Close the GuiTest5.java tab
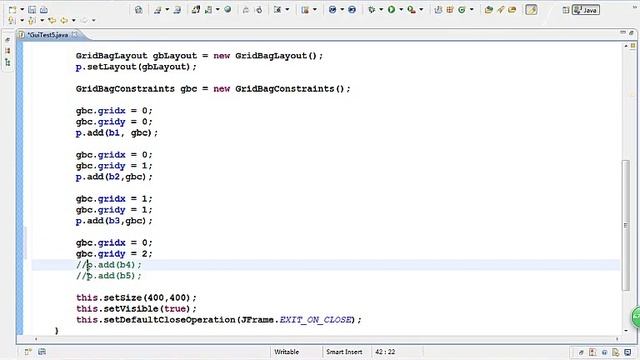Screen dimensions: 640x360 coord(75,35)
